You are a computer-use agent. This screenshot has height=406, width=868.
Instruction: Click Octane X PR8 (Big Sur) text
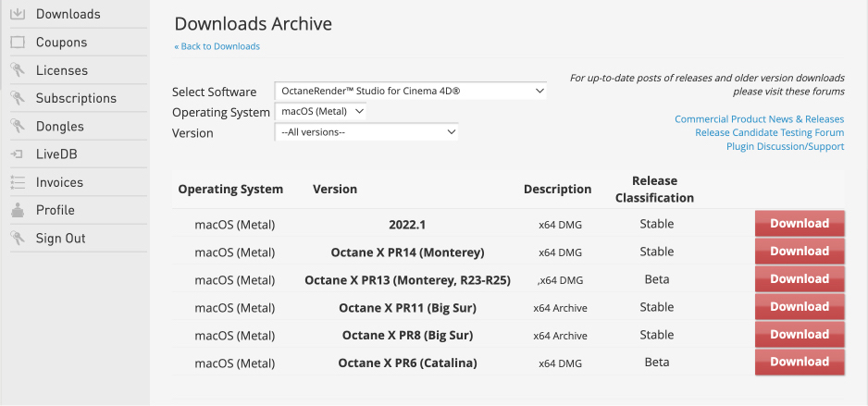tap(407, 336)
